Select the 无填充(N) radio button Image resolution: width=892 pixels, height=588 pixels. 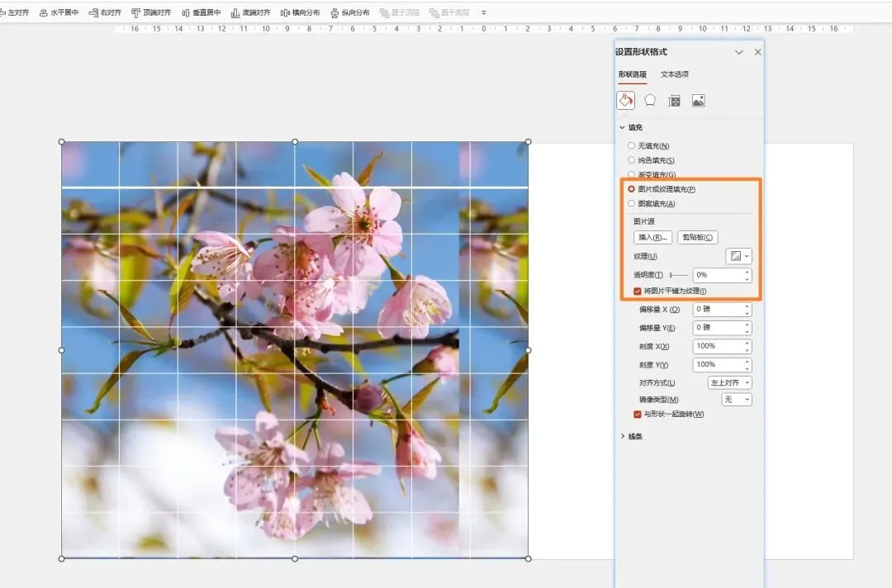click(632, 145)
